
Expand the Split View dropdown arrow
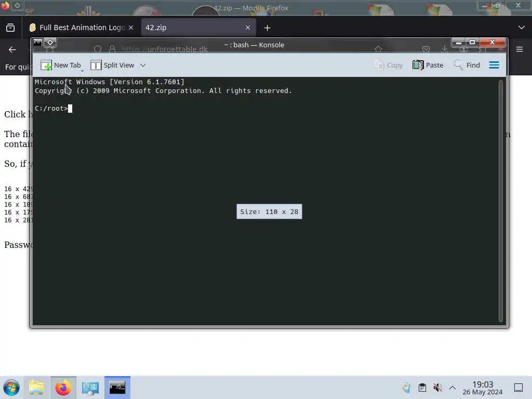tap(143, 65)
